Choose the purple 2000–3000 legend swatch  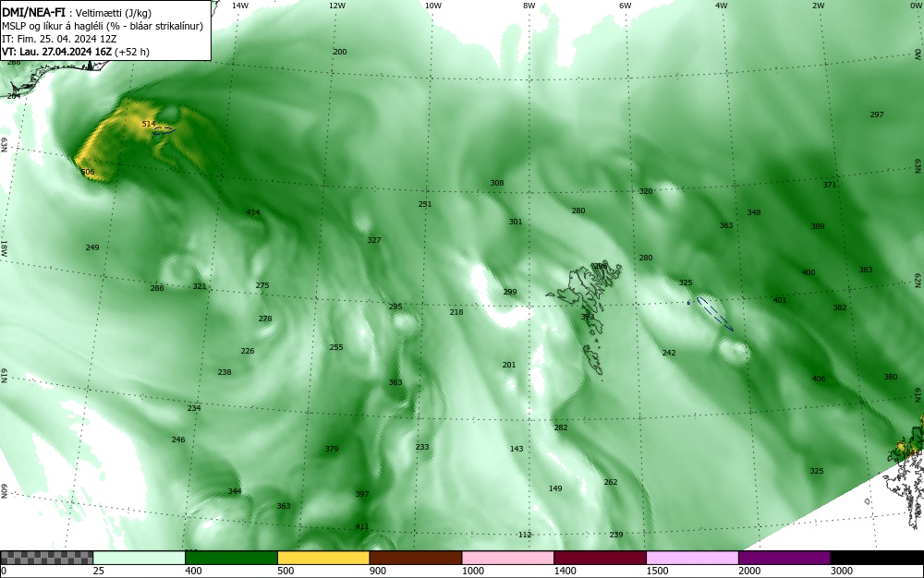(784, 558)
